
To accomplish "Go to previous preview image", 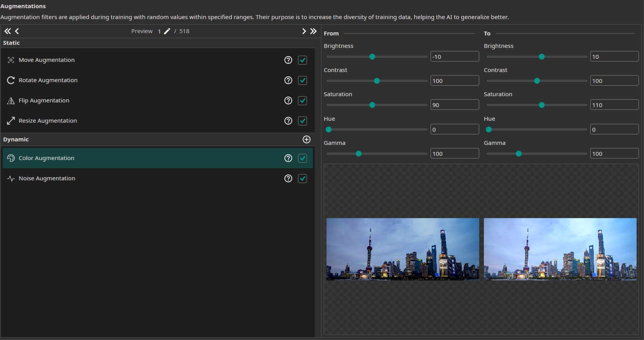I will coord(17,31).
